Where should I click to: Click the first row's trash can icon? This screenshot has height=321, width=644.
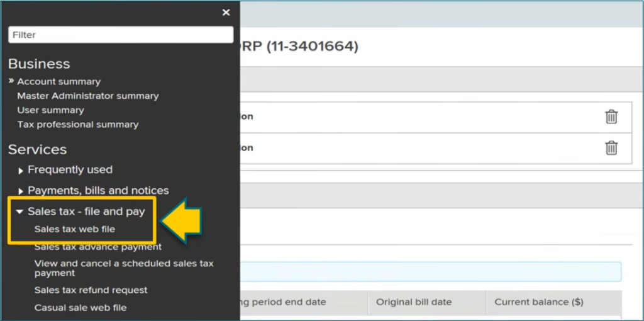611,116
